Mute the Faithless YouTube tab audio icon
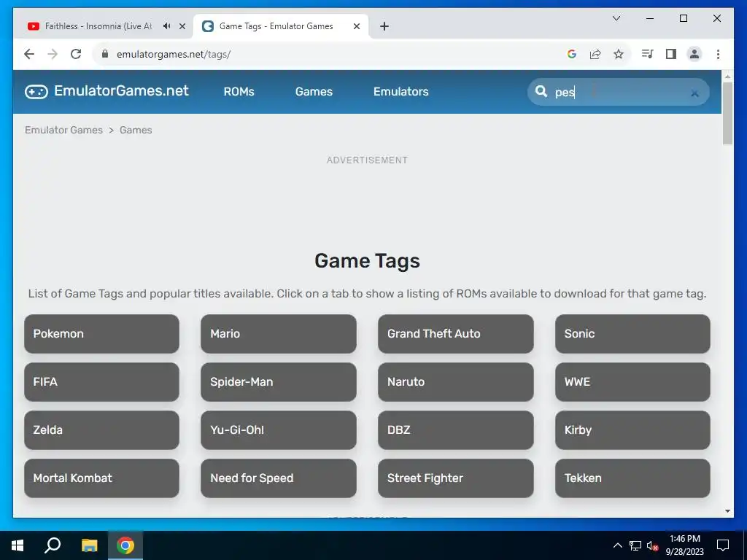747x560 pixels. pos(166,26)
